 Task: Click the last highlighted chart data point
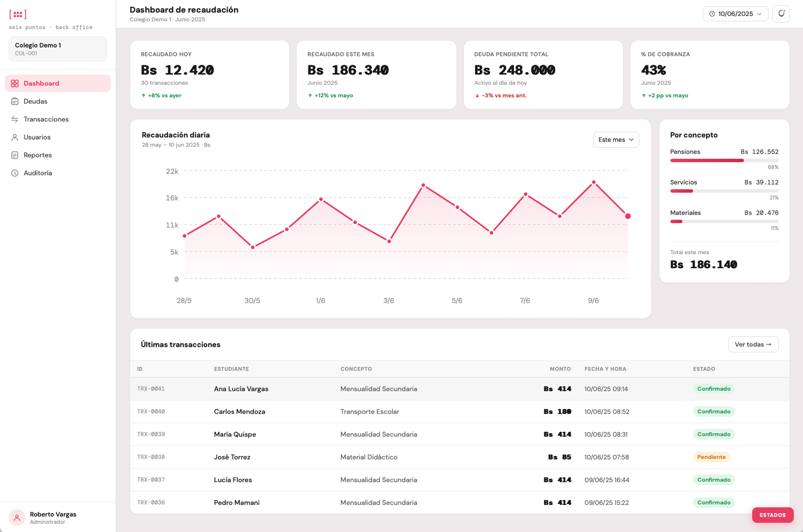[x=628, y=216]
